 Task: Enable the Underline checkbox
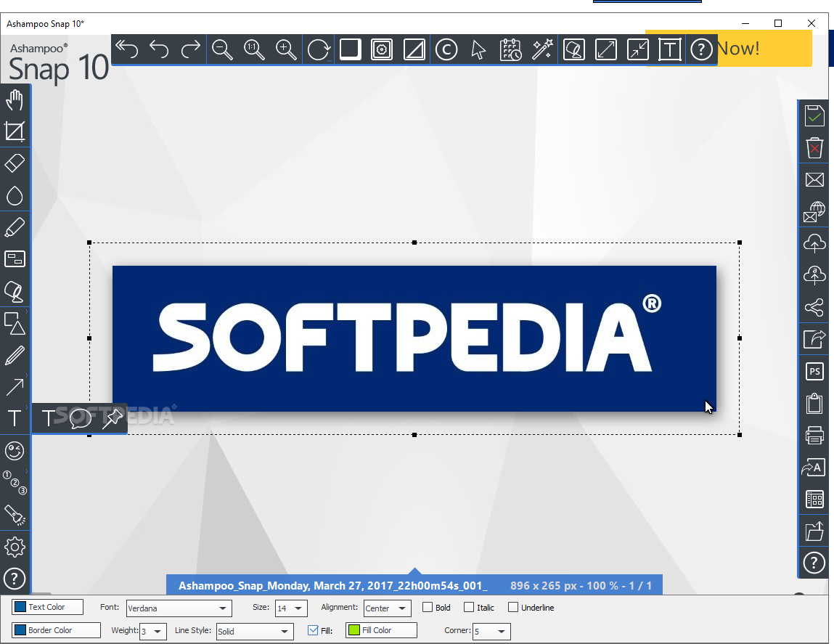click(x=513, y=607)
